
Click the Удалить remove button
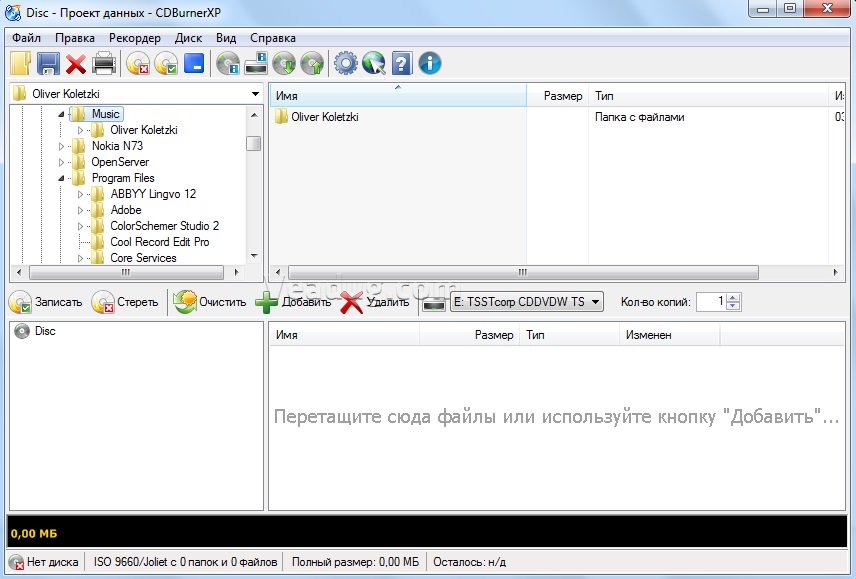374,302
